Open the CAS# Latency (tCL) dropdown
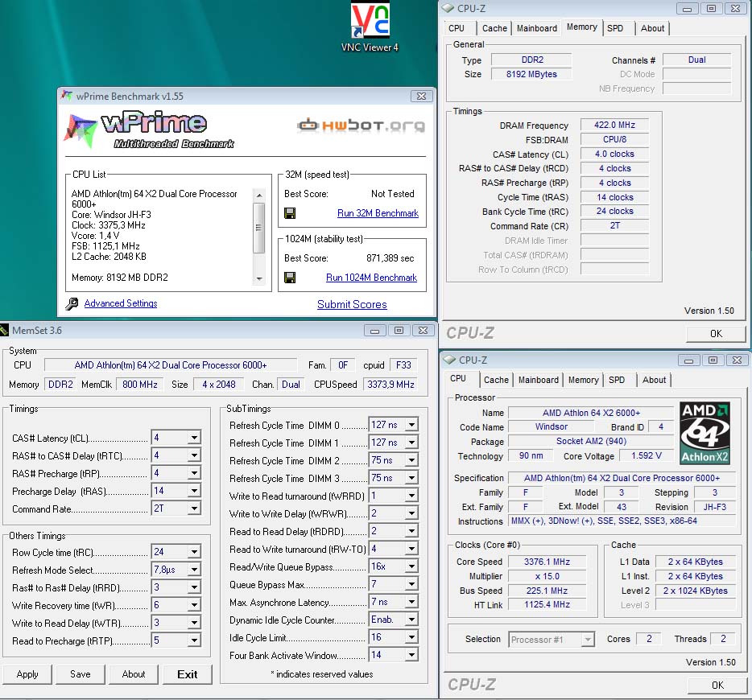 [x=194, y=438]
